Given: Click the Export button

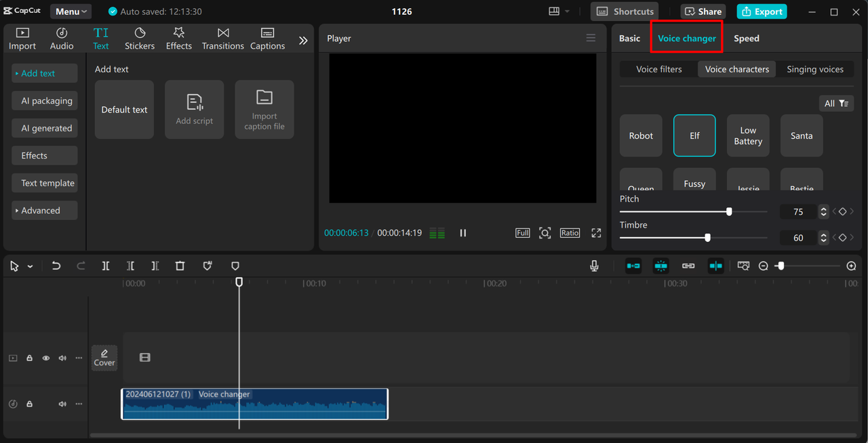Looking at the screenshot, I should pos(762,12).
